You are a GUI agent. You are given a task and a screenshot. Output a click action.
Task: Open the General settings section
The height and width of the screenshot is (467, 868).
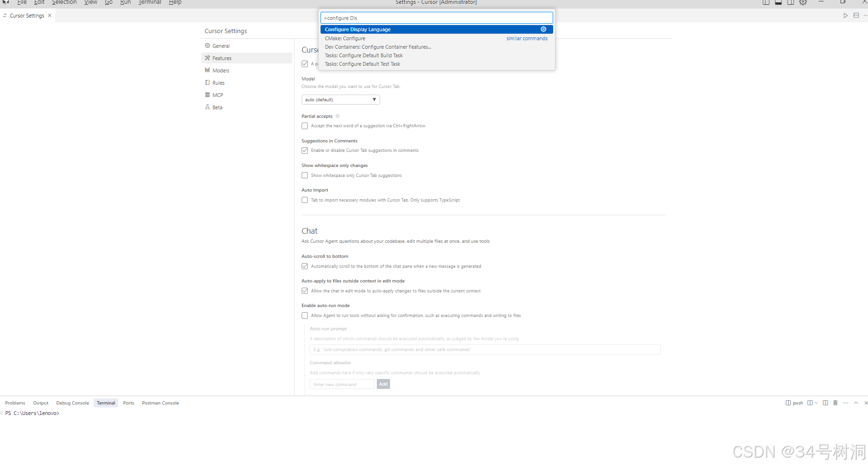click(x=247, y=46)
